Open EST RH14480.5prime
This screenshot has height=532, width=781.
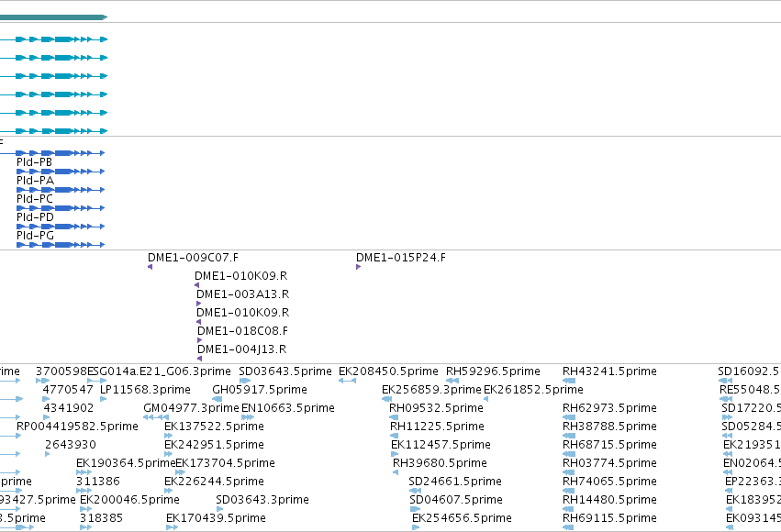pyautogui.click(x=609, y=500)
